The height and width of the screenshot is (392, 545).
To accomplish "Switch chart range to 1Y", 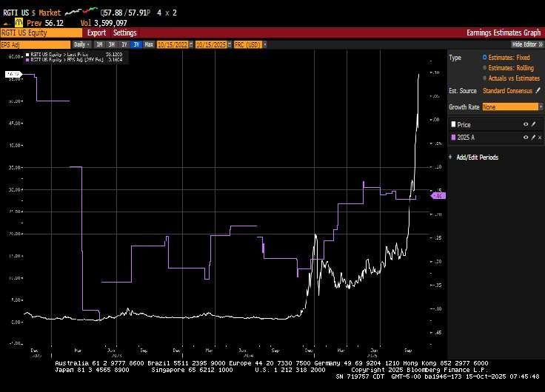I will [124, 44].
